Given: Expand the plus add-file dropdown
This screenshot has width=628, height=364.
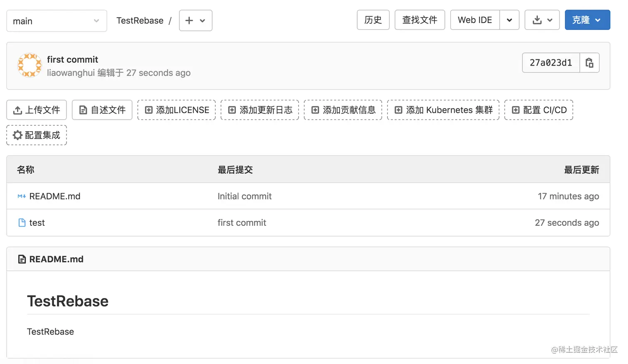Looking at the screenshot, I should click(196, 20).
